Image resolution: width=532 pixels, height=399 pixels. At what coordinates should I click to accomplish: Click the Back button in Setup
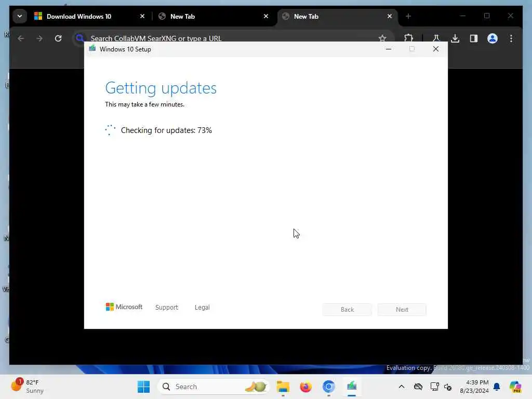[347, 310]
